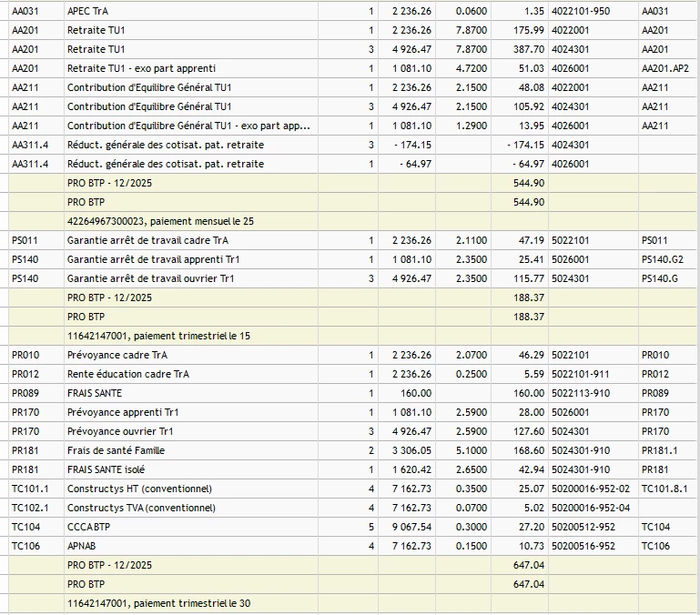Click '11642147001, paiement trimestriel le 15'
Screen dimensions: 700x615
click(158, 336)
